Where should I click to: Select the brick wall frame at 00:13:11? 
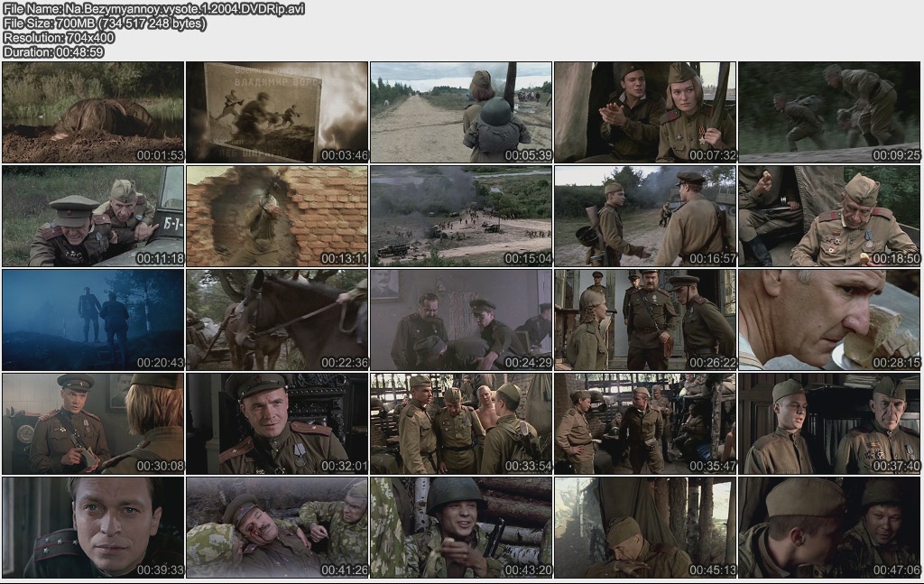click(277, 216)
